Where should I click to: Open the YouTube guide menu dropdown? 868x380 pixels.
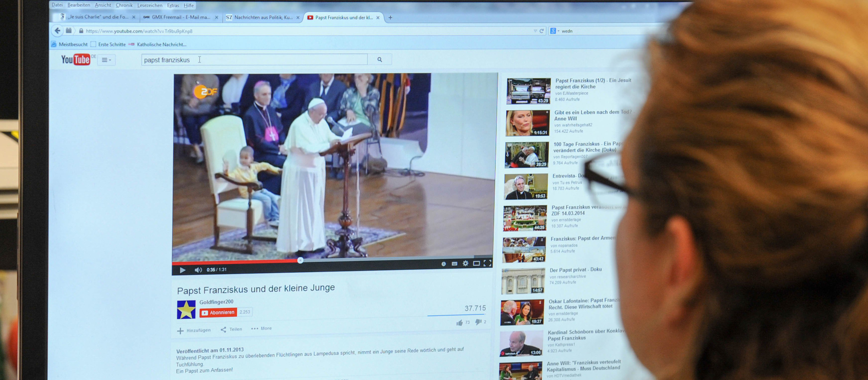tap(106, 60)
